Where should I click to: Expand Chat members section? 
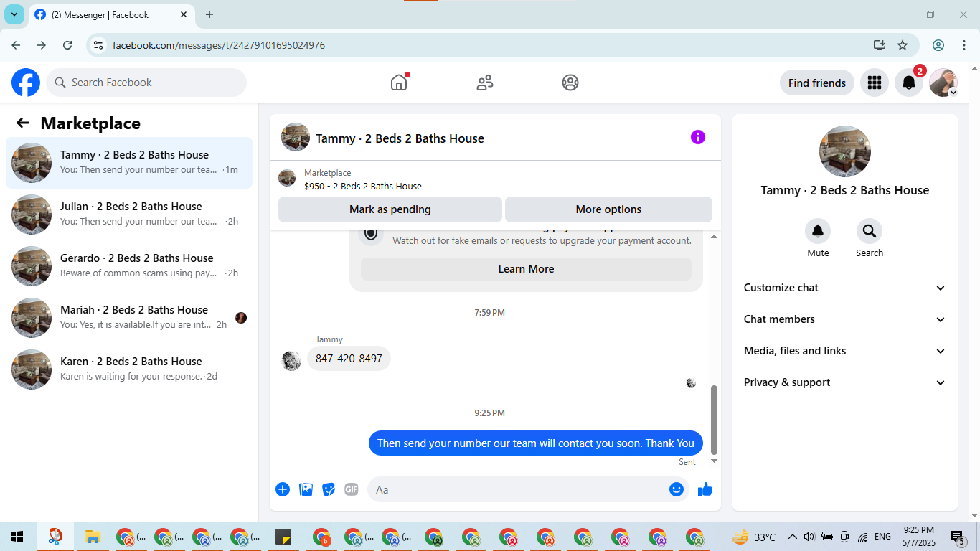click(x=845, y=319)
